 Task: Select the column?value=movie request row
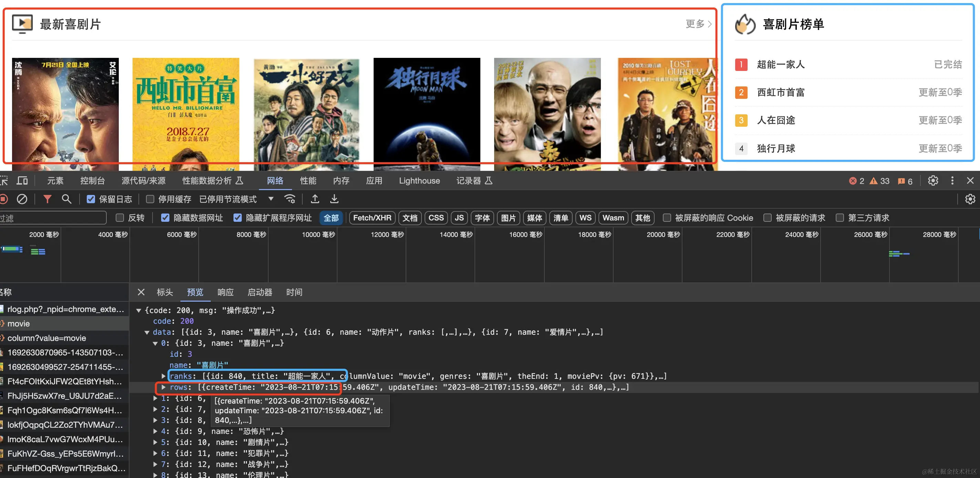pos(64,338)
